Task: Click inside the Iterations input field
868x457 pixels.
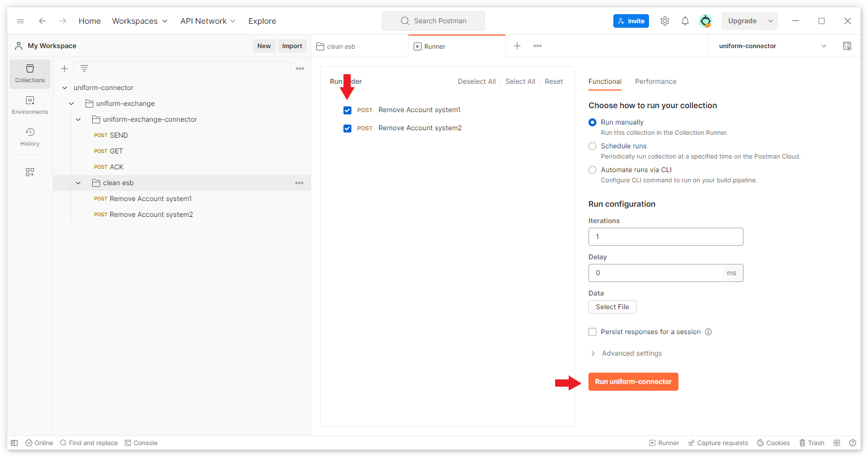Action: [665, 236]
